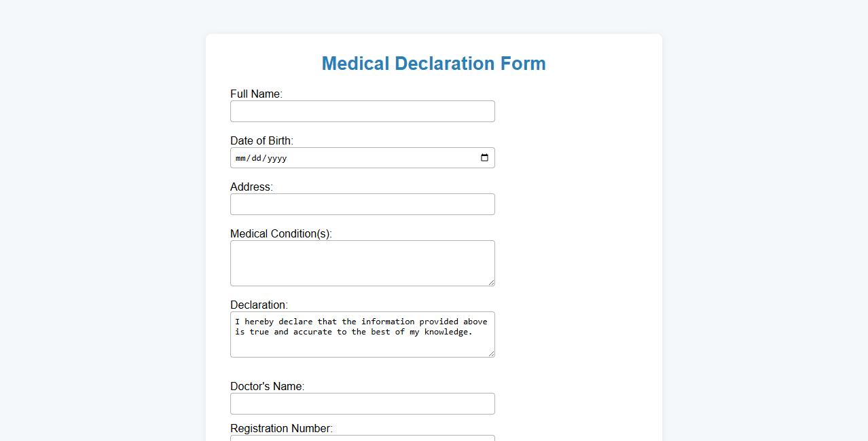Click inside the Doctor's Name input field
Image resolution: width=868 pixels, height=441 pixels.
pyautogui.click(x=362, y=403)
